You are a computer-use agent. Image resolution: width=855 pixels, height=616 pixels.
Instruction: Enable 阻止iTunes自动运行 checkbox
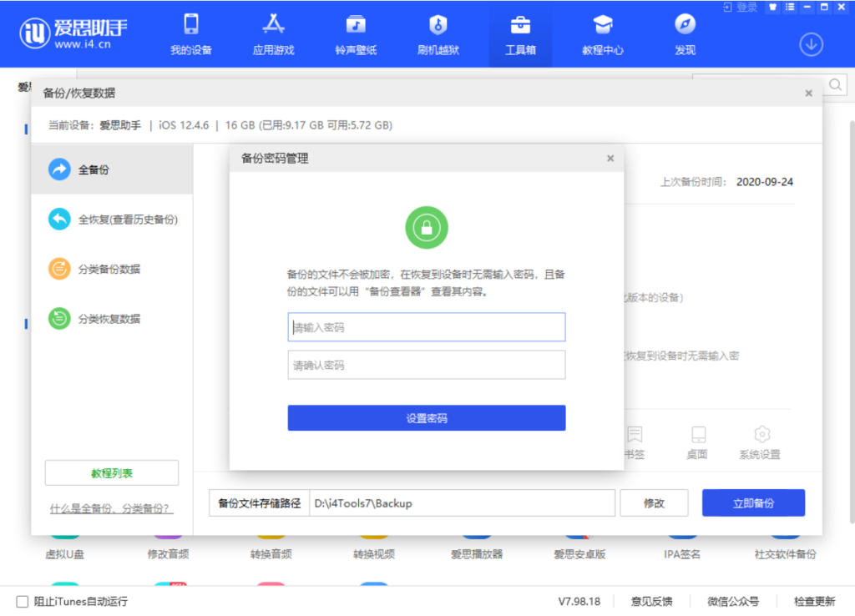(23, 601)
